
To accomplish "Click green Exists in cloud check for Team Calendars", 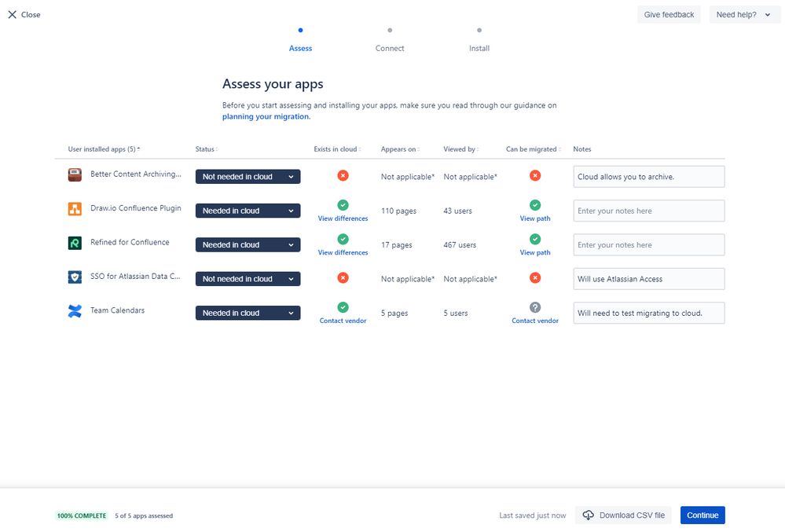I will click(x=343, y=306).
